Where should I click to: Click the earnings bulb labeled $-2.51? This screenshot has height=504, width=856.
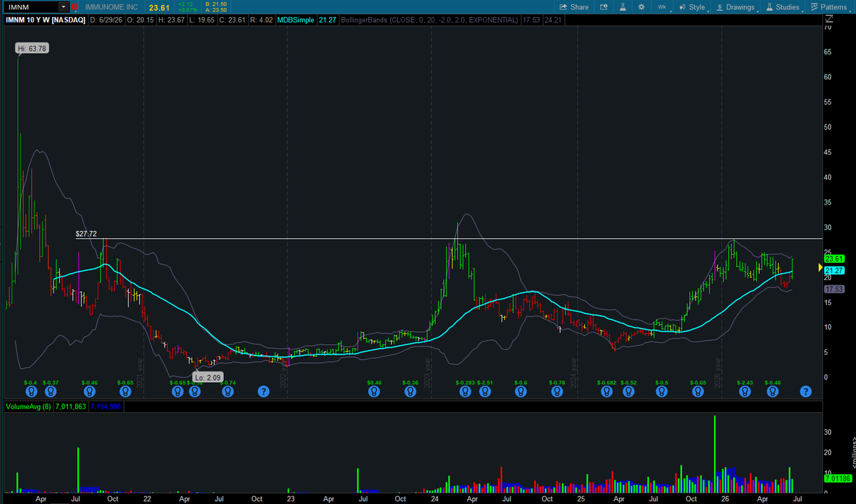[484, 391]
